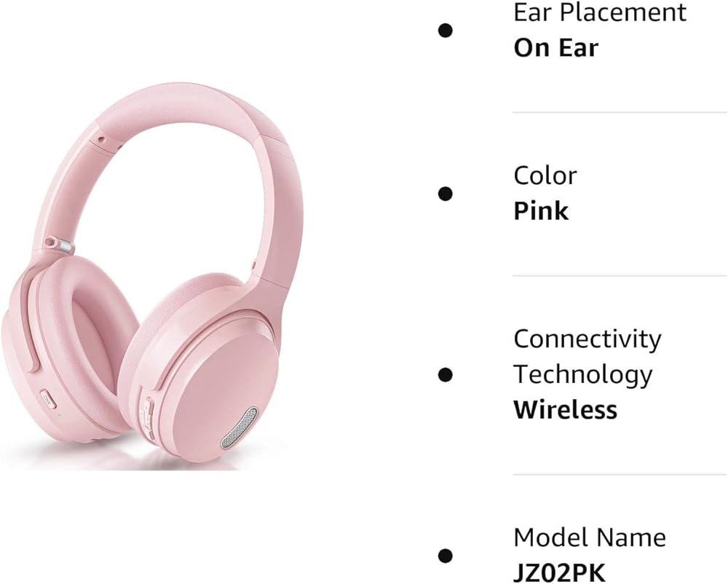
Task: Select the bullet next to Color
Action: (446, 194)
